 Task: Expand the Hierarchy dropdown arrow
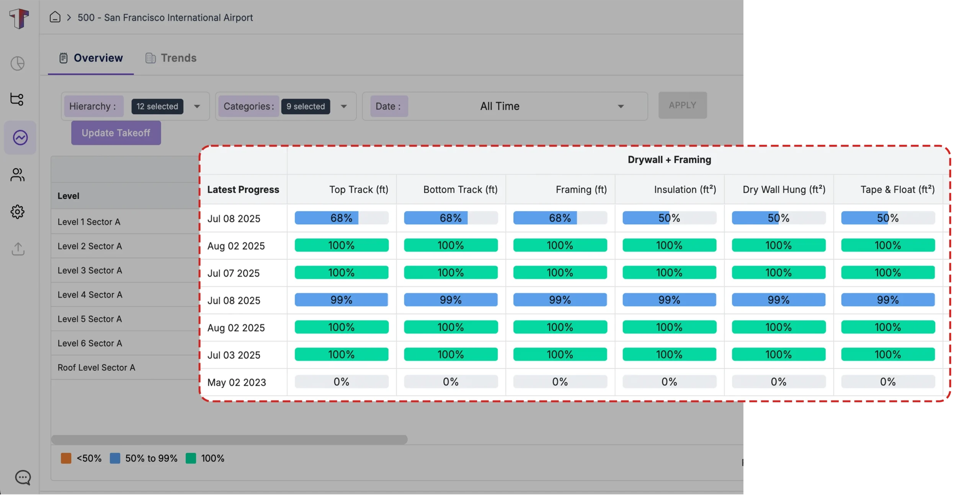click(197, 106)
